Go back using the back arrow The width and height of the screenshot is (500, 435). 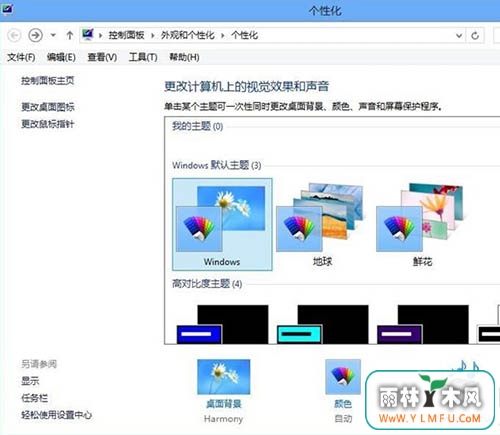14,35
